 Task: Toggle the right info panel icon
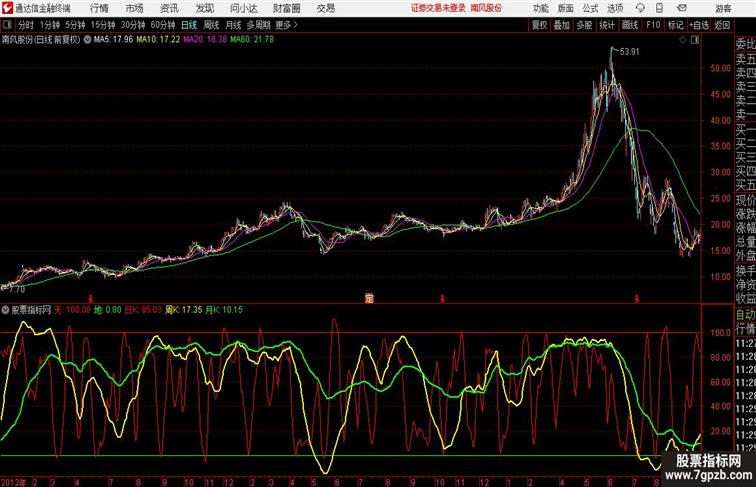point(695,40)
